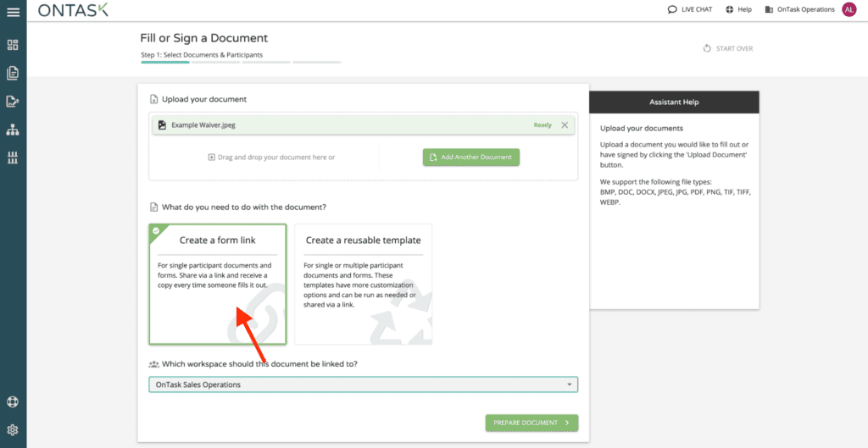Open the documents icon in sidebar
The height and width of the screenshot is (448, 868).
(13, 73)
